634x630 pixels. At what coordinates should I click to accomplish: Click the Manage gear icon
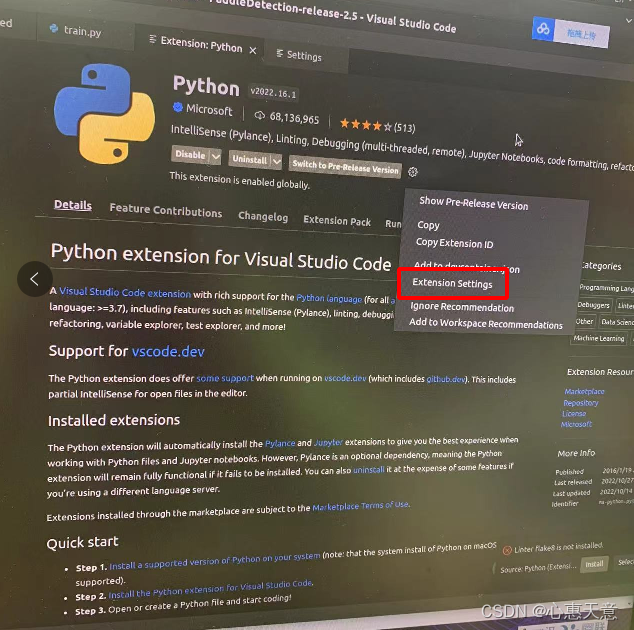click(413, 172)
